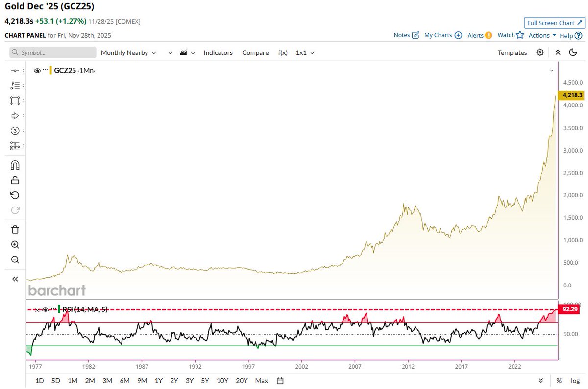
Task: Open the Compare menu
Action: 255,52
